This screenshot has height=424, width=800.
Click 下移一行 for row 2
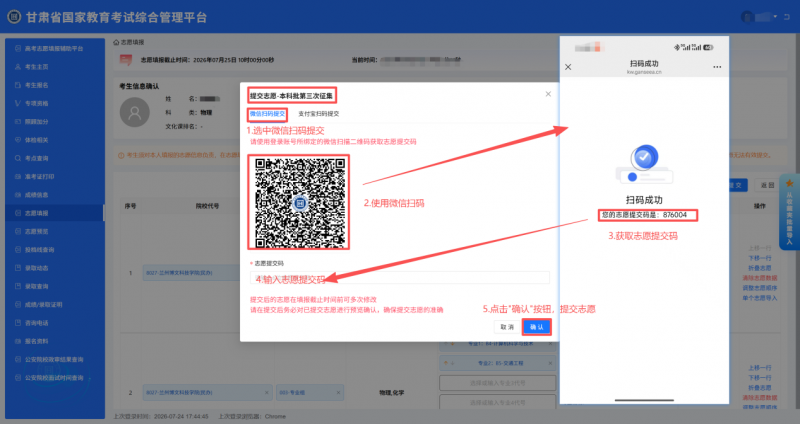760,378
